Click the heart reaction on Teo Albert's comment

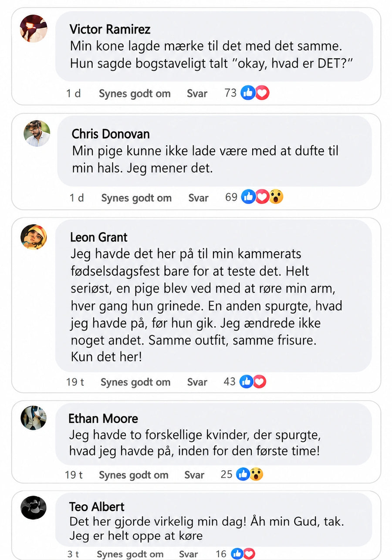249,553
